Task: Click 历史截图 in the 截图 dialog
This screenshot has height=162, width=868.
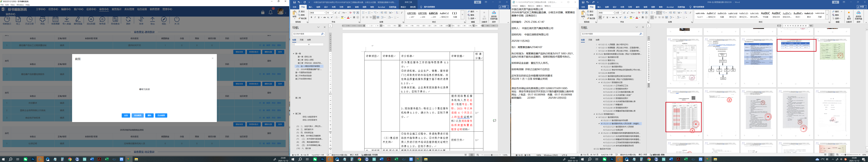Action: click(x=161, y=115)
